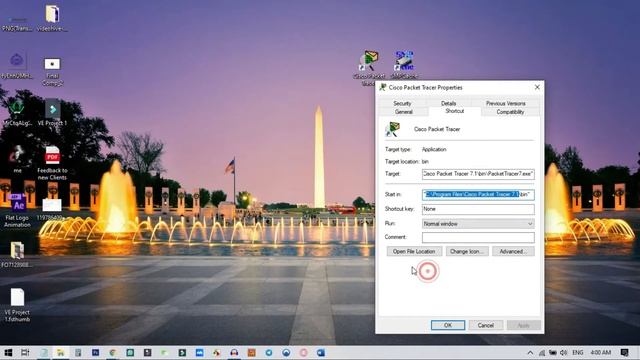640x360 pixels.
Task: Select the fyEhn0Mn desktop icon
Action: (17, 65)
